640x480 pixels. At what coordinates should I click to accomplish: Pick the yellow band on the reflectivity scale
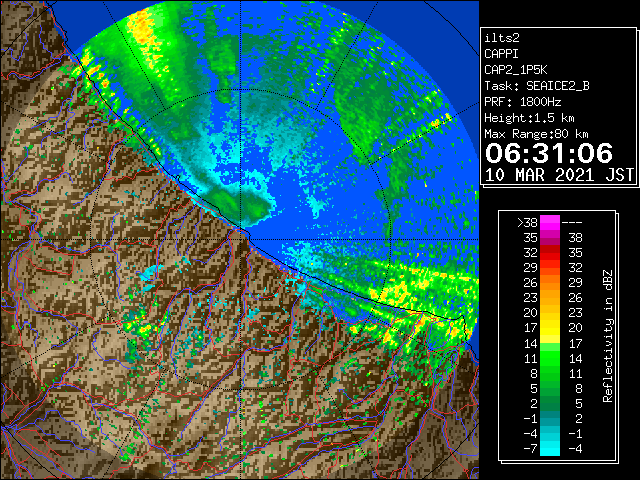point(550,328)
